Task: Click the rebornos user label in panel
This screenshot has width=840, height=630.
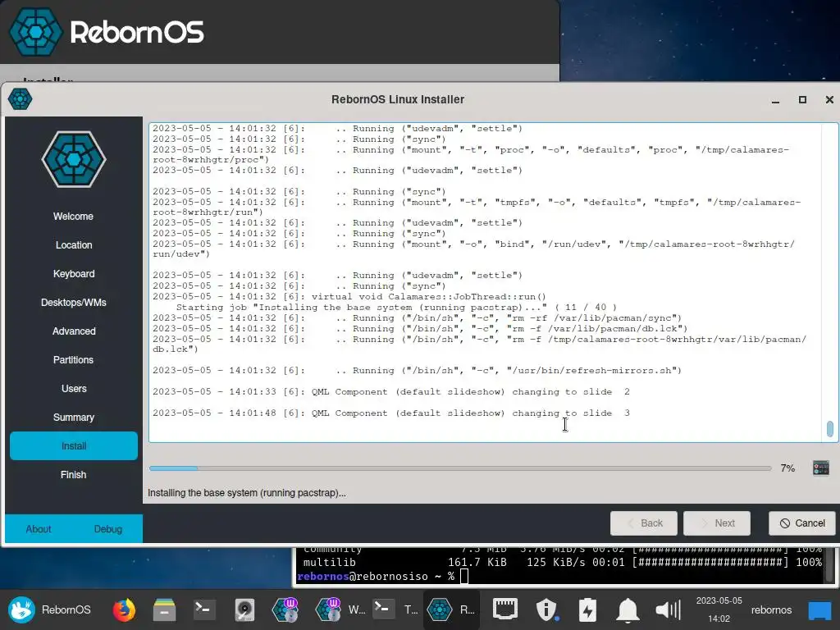Action: [771, 609]
